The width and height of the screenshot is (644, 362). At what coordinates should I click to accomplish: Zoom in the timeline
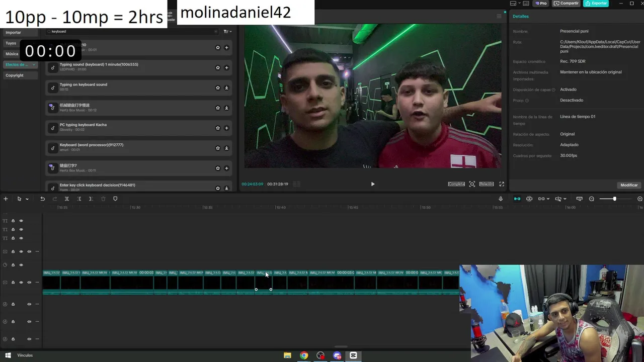point(639,199)
